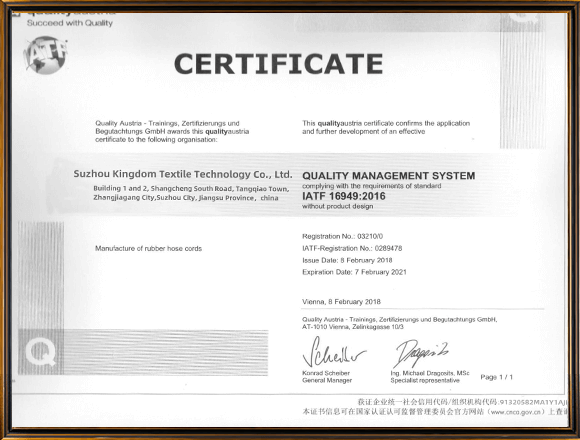Click the Konrad Scheiber signature
Image resolution: width=580 pixels, height=440 pixels.
tap(334, 353)
